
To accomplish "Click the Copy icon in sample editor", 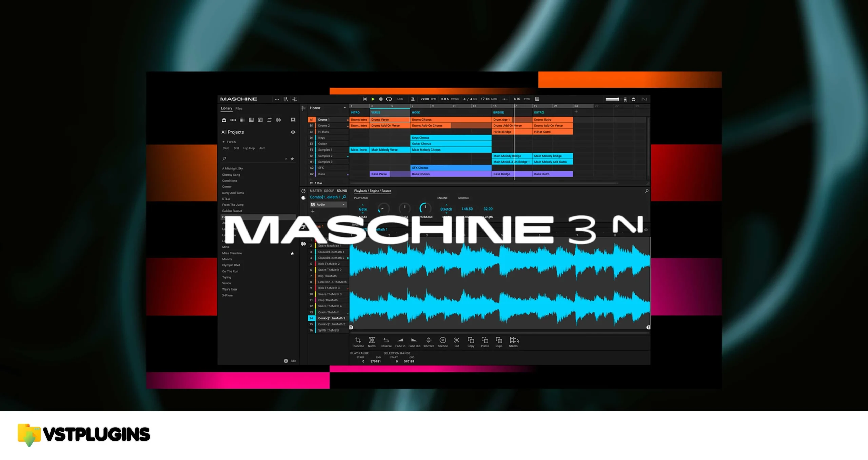I will coord(471,340).
